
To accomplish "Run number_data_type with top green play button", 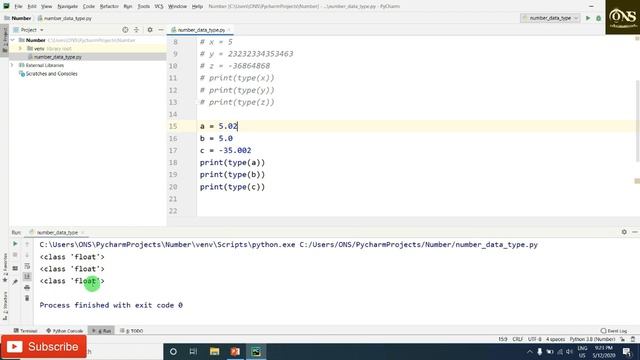I will (588, 18).
